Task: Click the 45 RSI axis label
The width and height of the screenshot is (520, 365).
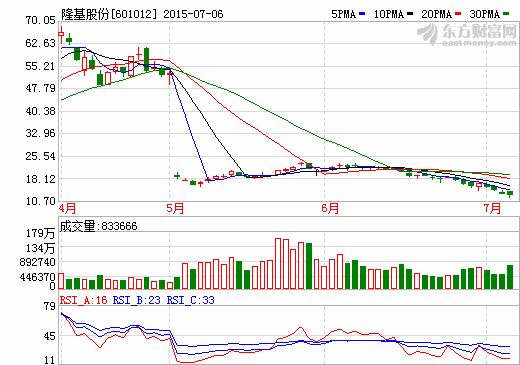Action: 49,336
